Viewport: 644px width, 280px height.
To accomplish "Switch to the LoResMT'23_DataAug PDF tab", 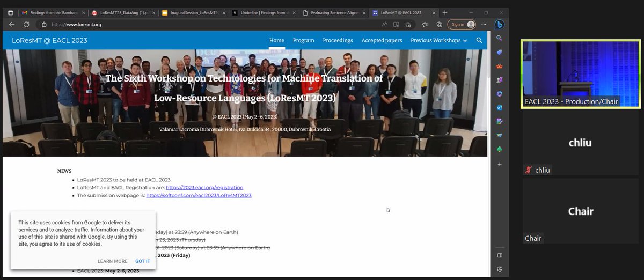I will pyautogui.click(x=123, y=12).
